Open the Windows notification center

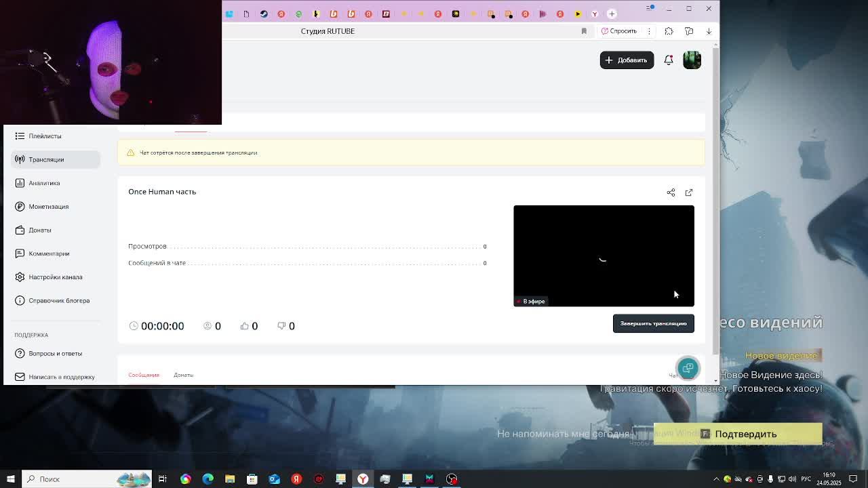(x=853, y=479)
